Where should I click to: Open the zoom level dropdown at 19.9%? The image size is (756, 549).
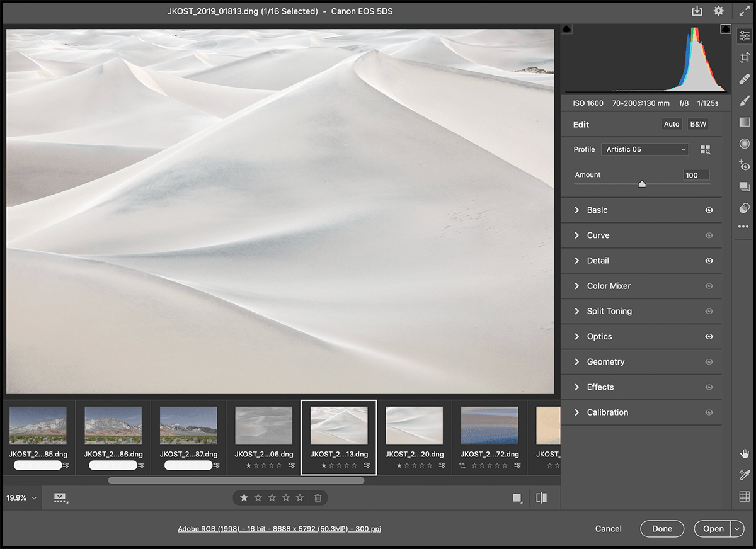(x=21, y=498)
